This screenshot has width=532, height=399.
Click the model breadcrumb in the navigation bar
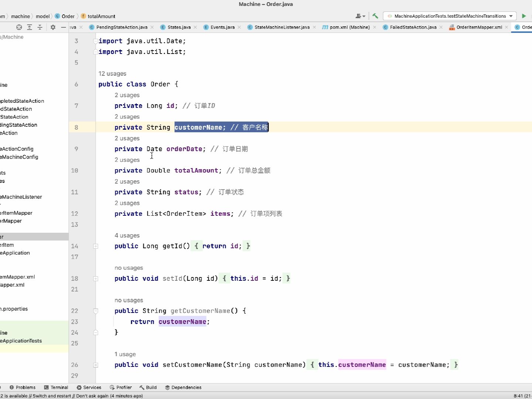click(42, 16)
